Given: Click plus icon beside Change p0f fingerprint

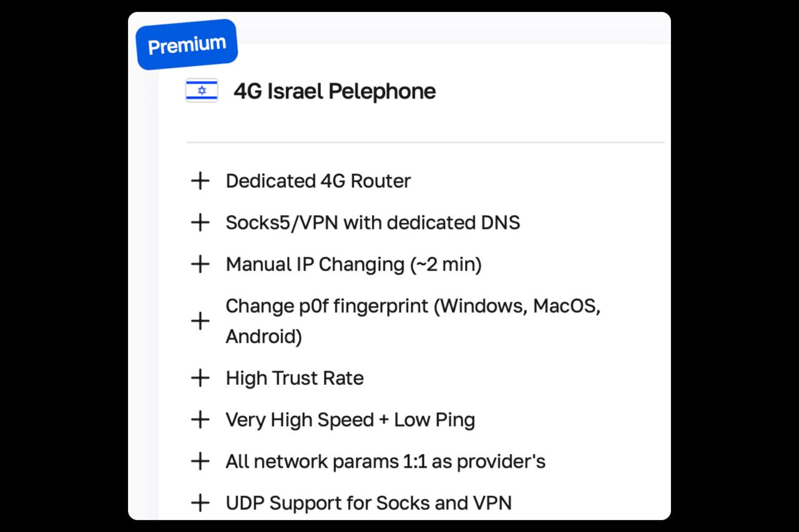Looking at the screenshot, I should tap(200, 321).
